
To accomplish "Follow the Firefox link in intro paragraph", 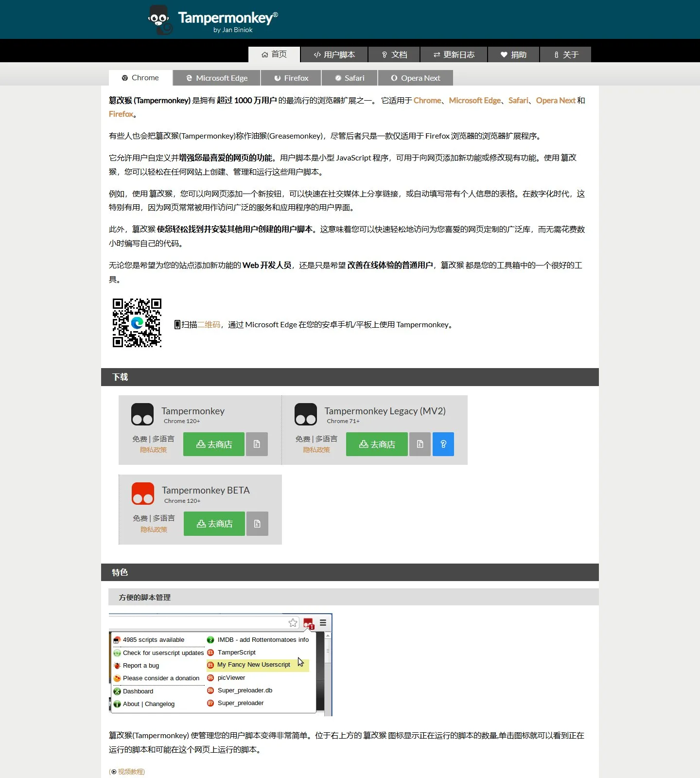I will (121, 114).
